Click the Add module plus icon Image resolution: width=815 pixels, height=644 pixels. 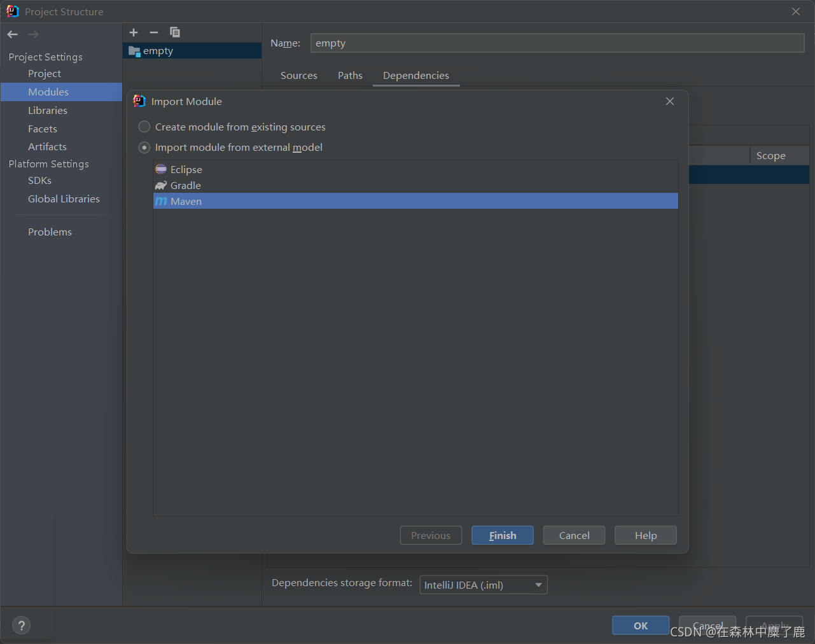pos(134,32)
